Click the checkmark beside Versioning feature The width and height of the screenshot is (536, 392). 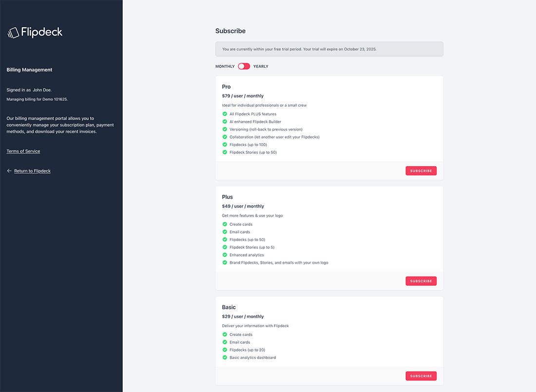pyautogui.click(x=225, y=129)
